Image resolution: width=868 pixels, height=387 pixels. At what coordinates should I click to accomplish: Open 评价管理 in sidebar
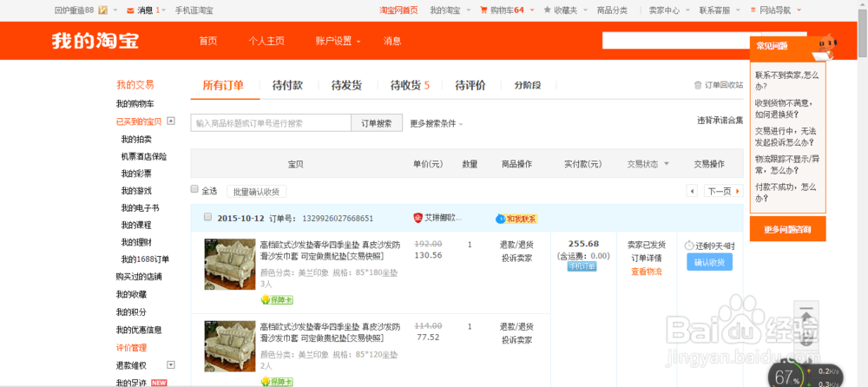pyautogui.click(x=131, y=348)
